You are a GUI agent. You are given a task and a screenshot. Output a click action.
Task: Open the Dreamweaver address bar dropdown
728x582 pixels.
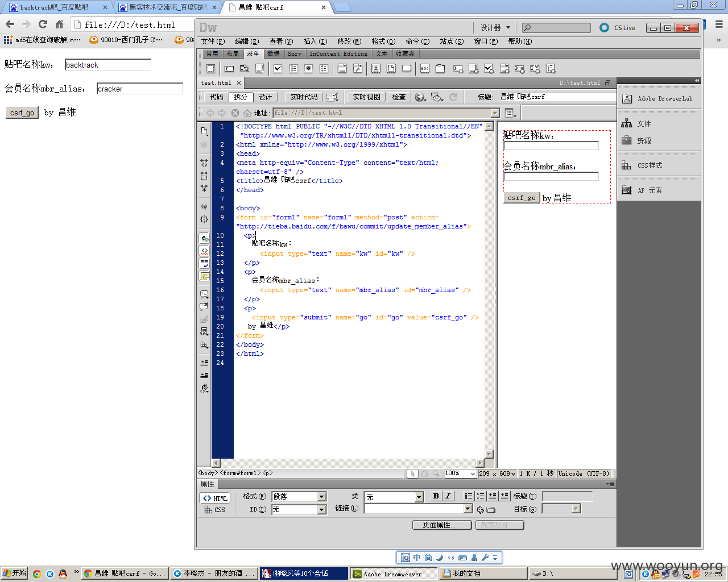(495, 113)
